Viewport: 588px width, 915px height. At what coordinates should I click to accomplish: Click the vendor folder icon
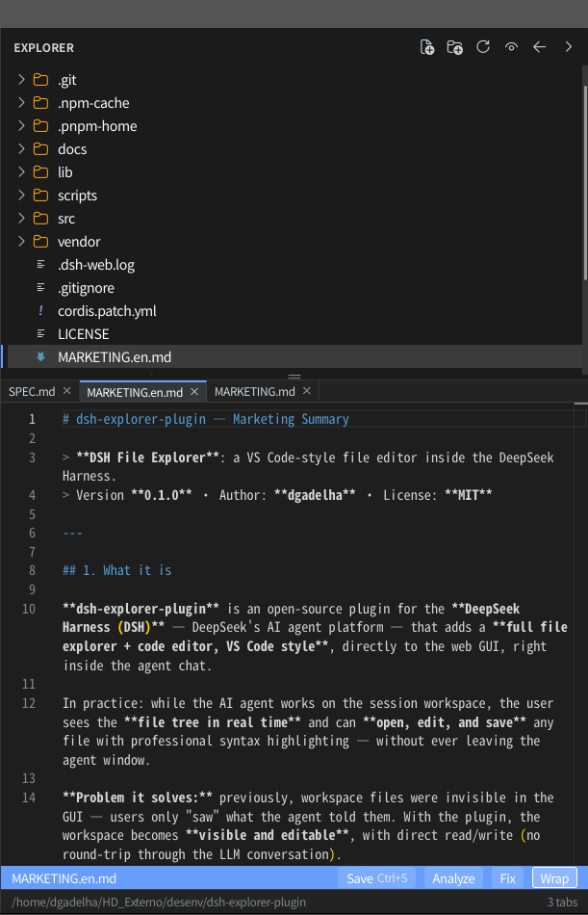point(40,241)
